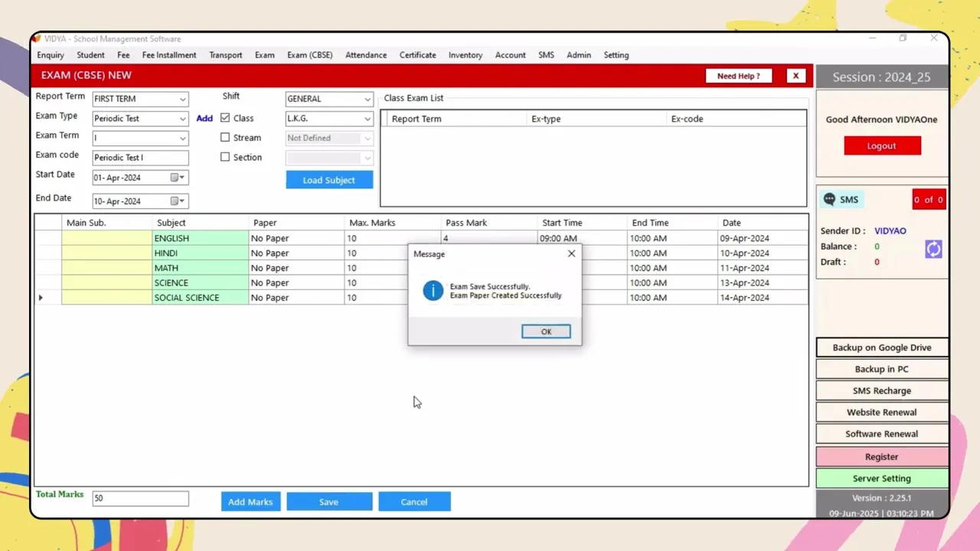This screenshot has width=980, height=551.
Task: Click the Need Help ? button
Action: pos(739,76)
